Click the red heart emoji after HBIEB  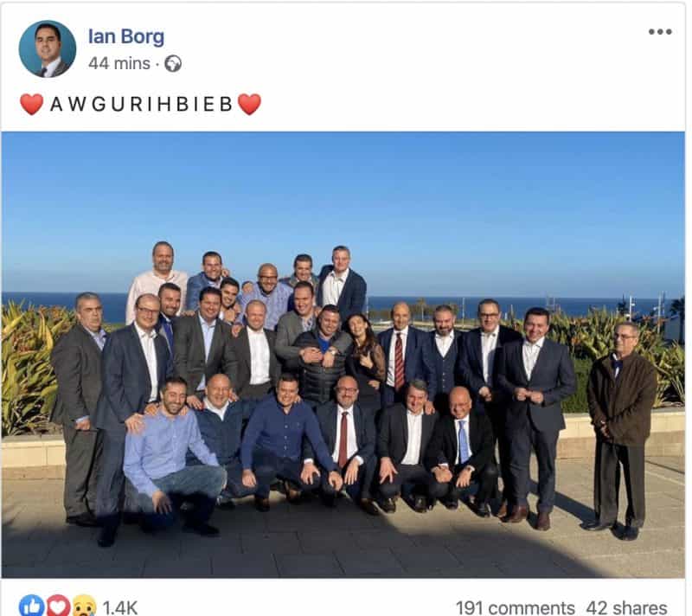pos(249,105)
